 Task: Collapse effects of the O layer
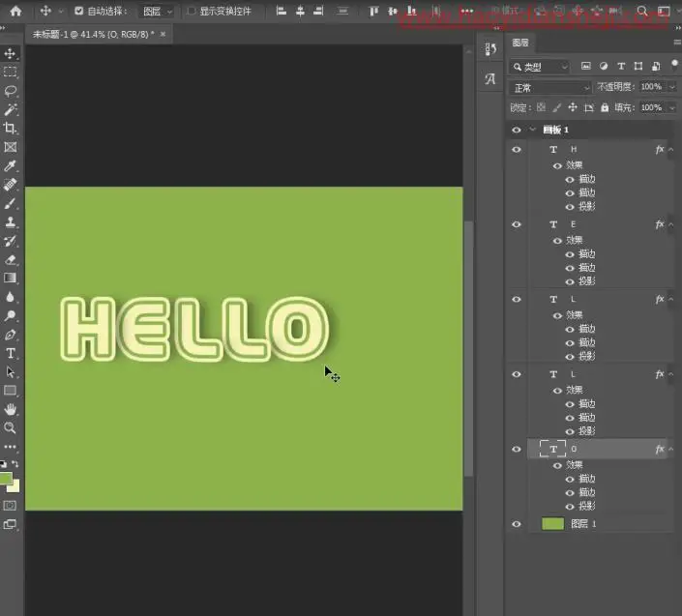pos(671,449)
